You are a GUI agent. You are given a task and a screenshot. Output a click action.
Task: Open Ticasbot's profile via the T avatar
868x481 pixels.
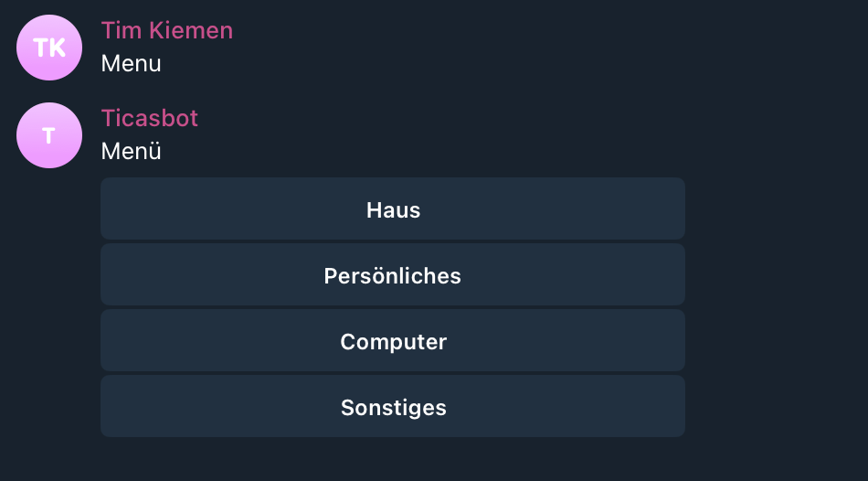49,135
